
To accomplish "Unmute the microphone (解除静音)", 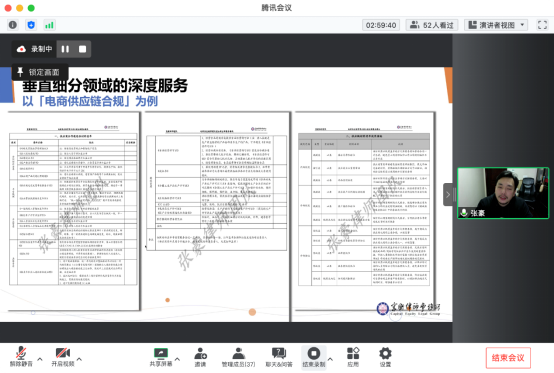I will (x=21, y=357).
